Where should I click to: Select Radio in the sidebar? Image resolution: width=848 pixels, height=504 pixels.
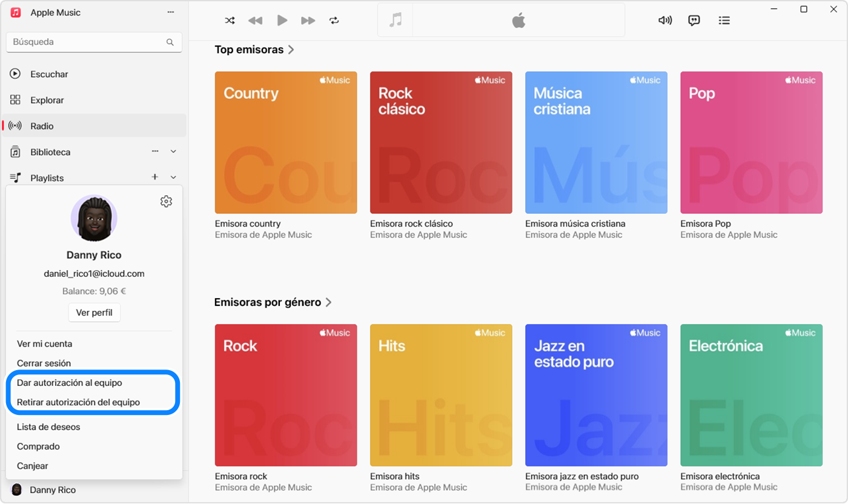coord(94,126)
